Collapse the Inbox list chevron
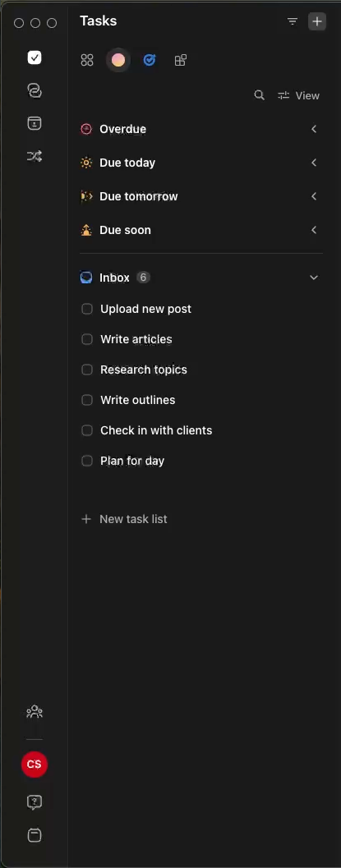This screenshot has width=341, height=868. click(314, 278)
